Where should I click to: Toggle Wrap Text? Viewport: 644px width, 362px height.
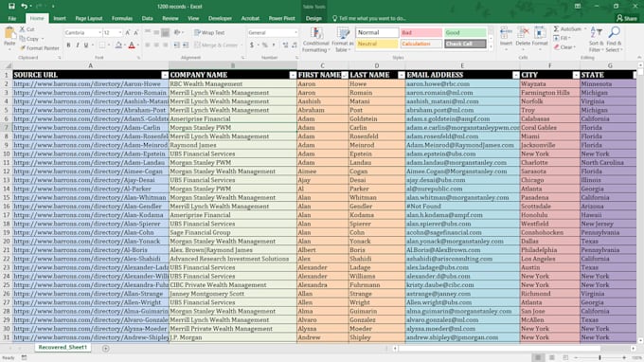pyautogui.click(x=209, y=32)
